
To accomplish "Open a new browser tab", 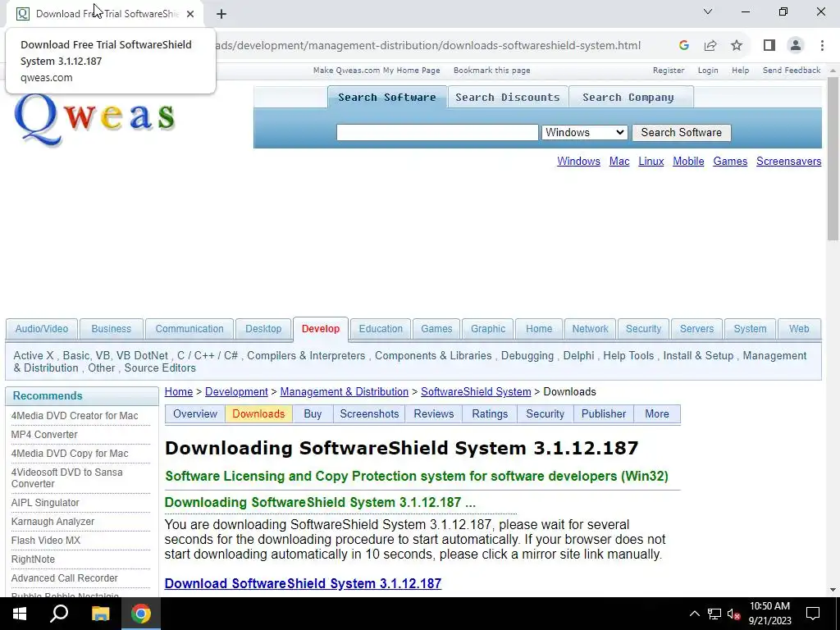I will pos(221,14).
